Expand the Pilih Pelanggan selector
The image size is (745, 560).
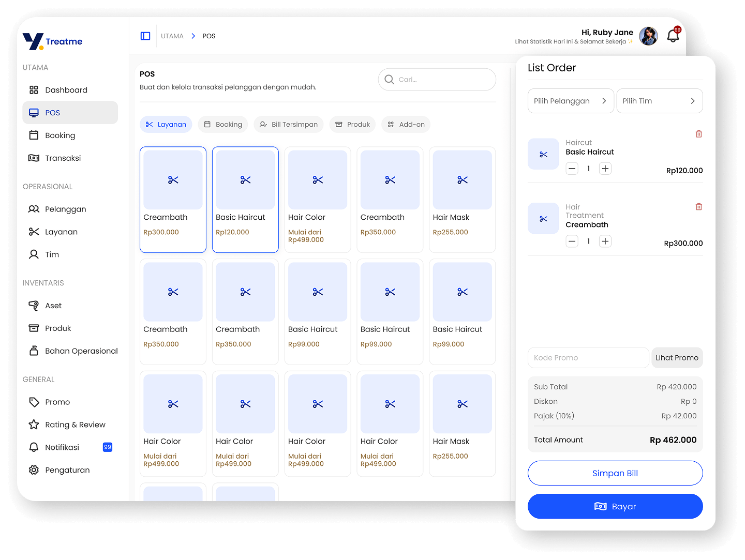click(571, 101)
